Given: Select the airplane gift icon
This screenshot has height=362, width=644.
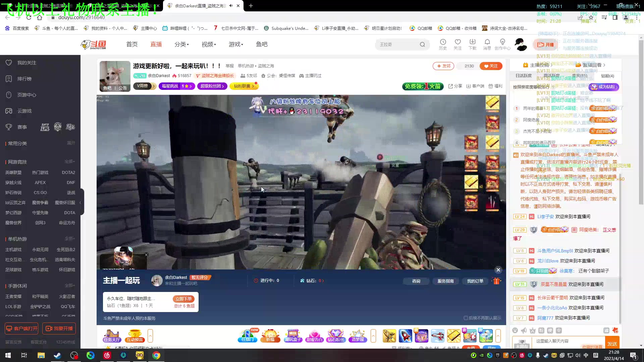Looking at the screenshot, I should click(x=437, y=336).
